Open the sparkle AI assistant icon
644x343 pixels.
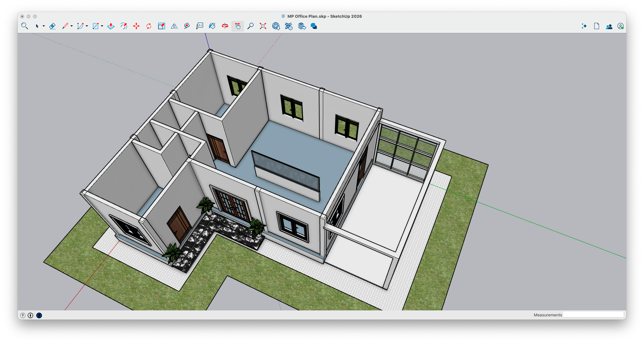click(x=584, y=26)
